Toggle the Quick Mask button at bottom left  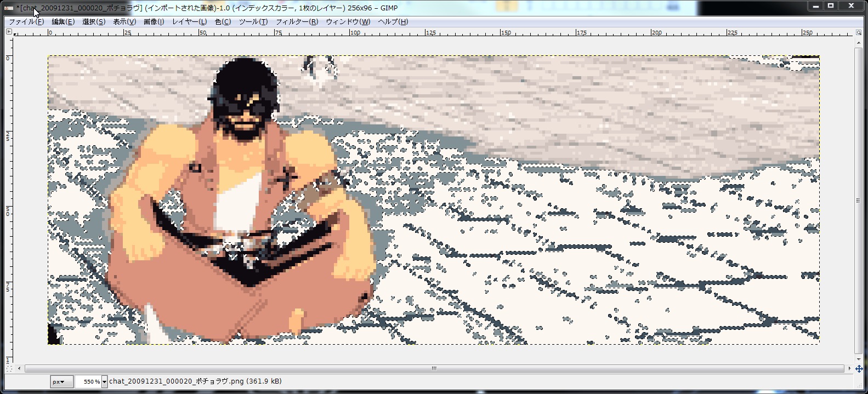(8, 369)
